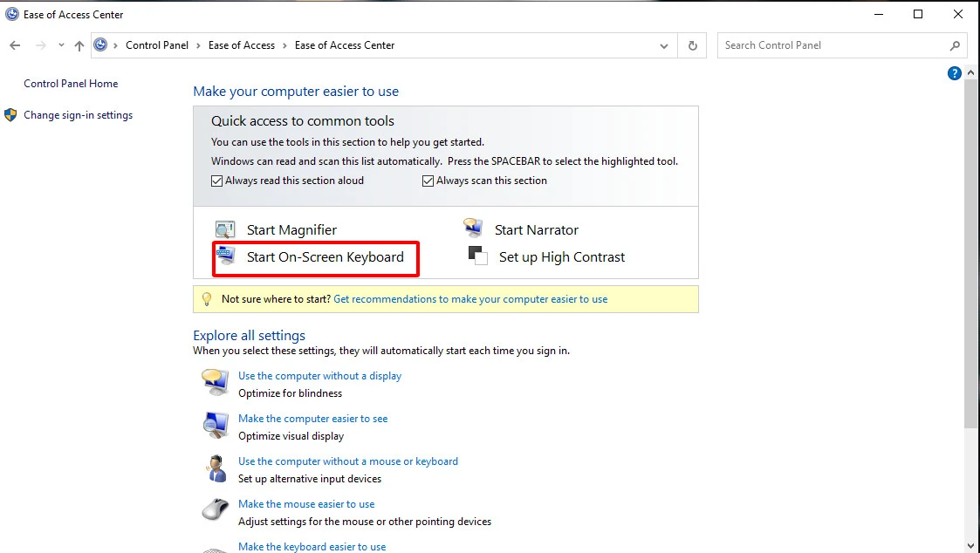980x553 pixels.
Task: Go up one level with the up arrow
Action: (x=79, y=45)
